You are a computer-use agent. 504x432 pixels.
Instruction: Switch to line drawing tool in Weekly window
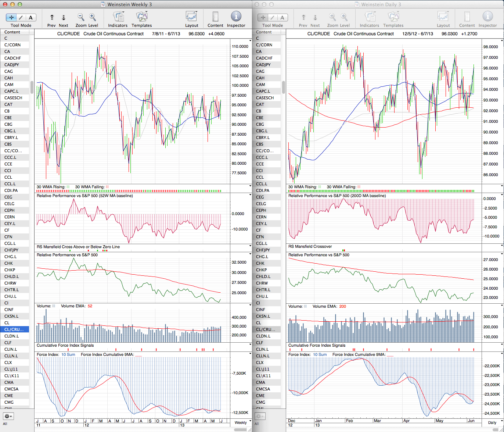coord(21,17)
